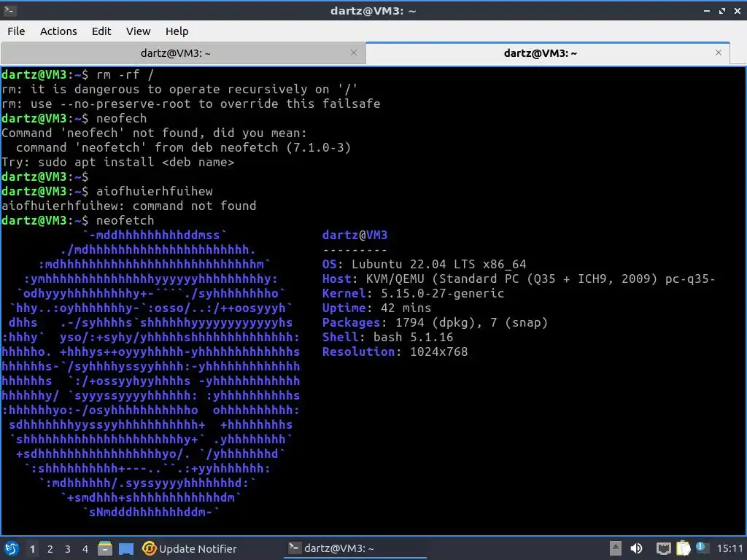Close the terminal window
This screenshot has height=560, width=747.
point(737,11)
